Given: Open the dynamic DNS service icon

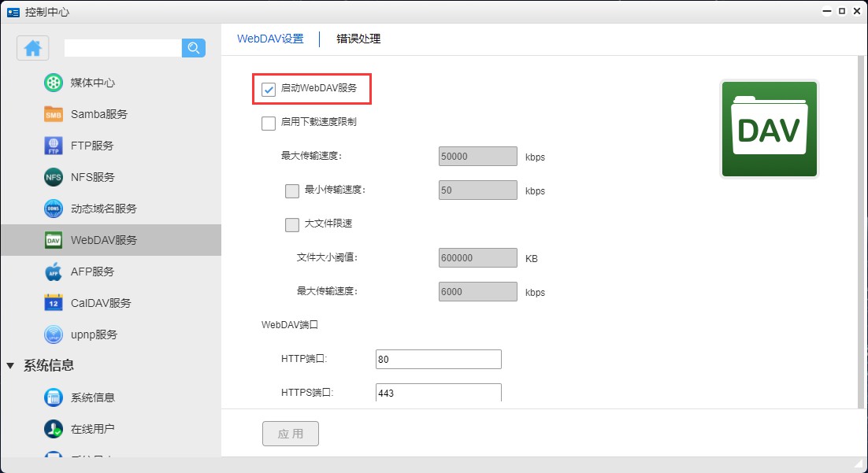Looking at the screenshot, I should [53, 209].
